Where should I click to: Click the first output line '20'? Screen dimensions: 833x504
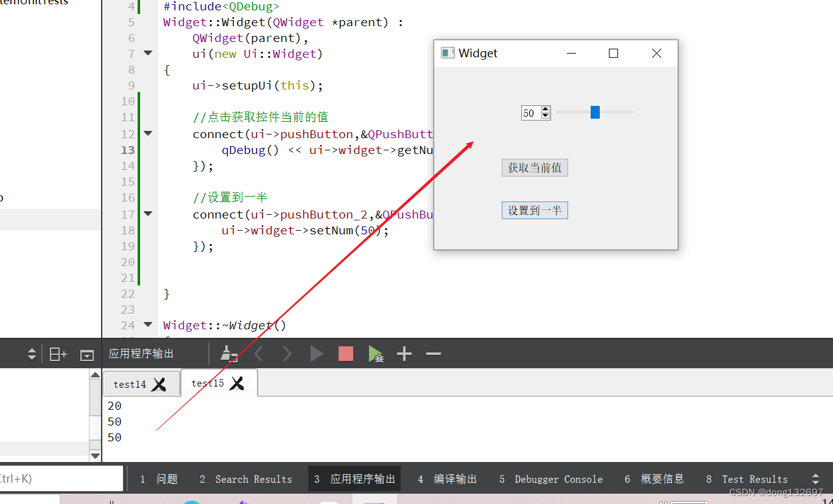click(x=114, y=406)
